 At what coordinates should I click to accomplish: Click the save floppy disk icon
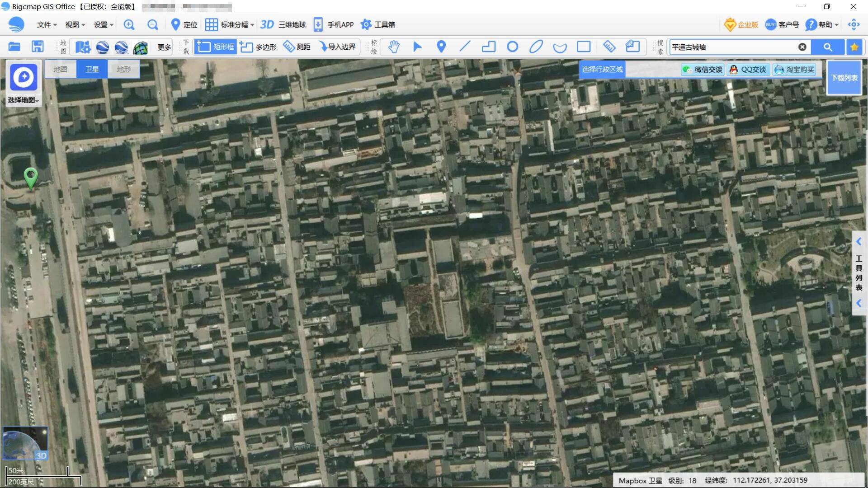pyautogui.click(x=38, y=47)
